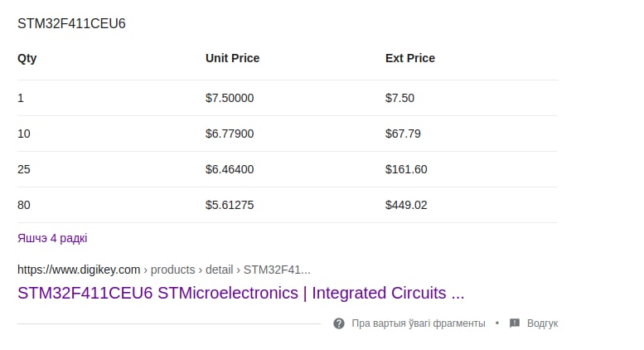Click the feedback flag icon
The width and height of the screenshot is (644, 350).
(515, 323)
